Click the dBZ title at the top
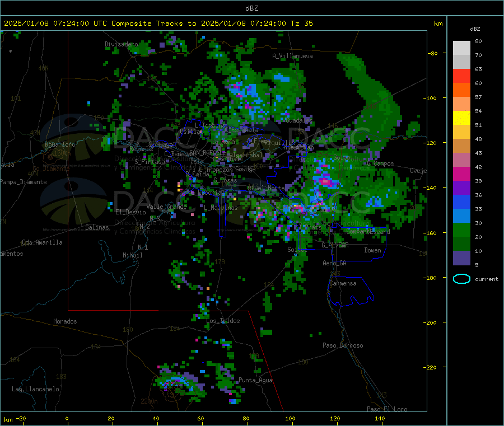 coord(251,8)
